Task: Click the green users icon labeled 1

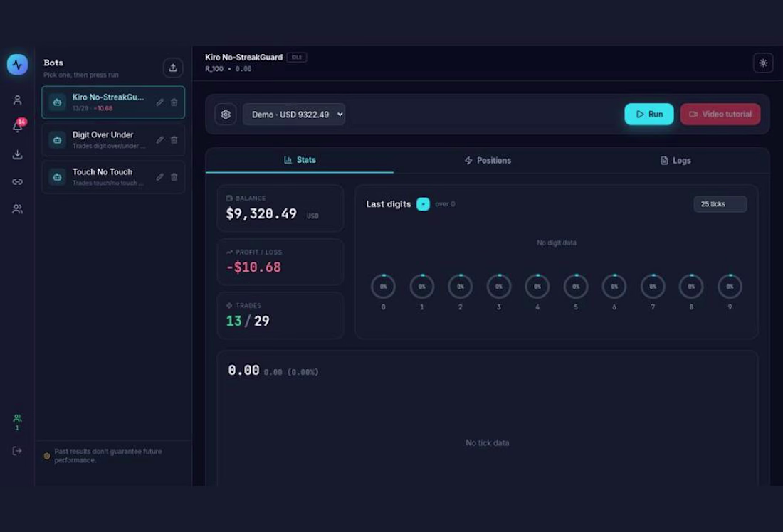Action: (x=18, y=422)
